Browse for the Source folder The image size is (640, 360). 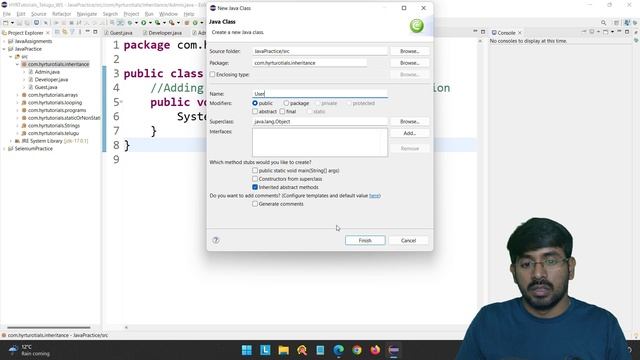coord(409,51)
